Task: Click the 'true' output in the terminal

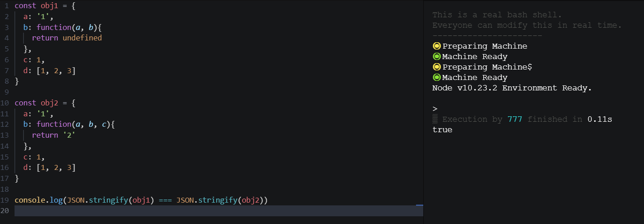Action: [x=442, y=130]
